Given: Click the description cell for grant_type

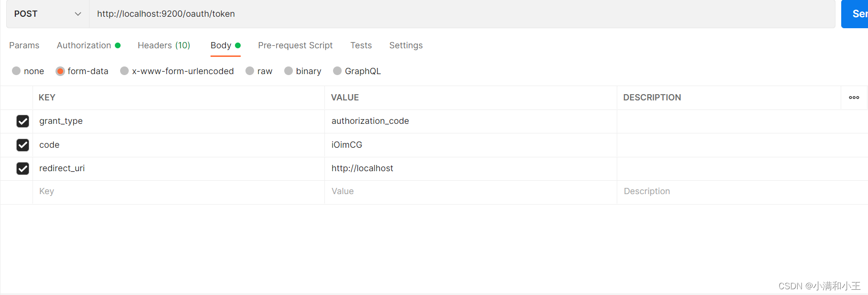Looking at the screenshot, I should 742,121.
